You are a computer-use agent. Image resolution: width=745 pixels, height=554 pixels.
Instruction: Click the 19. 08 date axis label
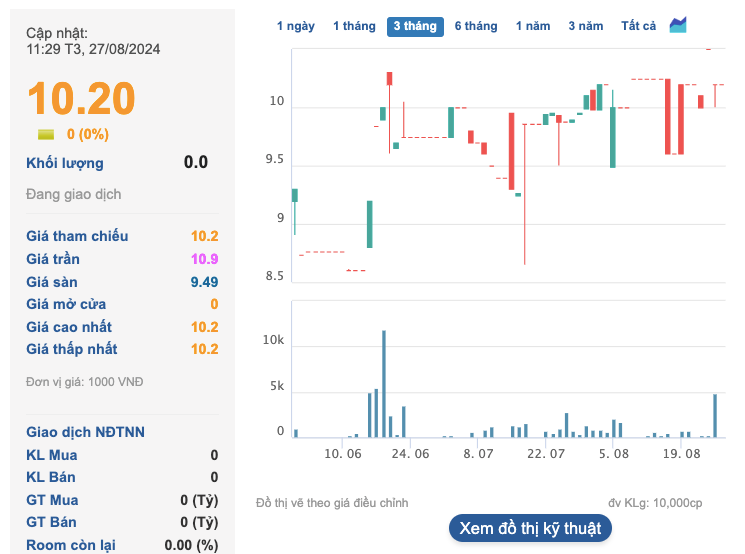click(x=682, y=454)
